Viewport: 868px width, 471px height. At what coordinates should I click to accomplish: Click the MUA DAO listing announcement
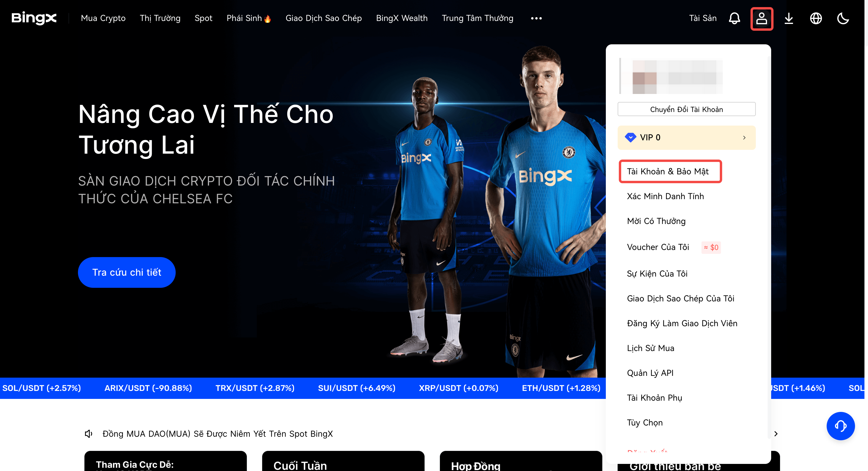(x=217, y=433)
